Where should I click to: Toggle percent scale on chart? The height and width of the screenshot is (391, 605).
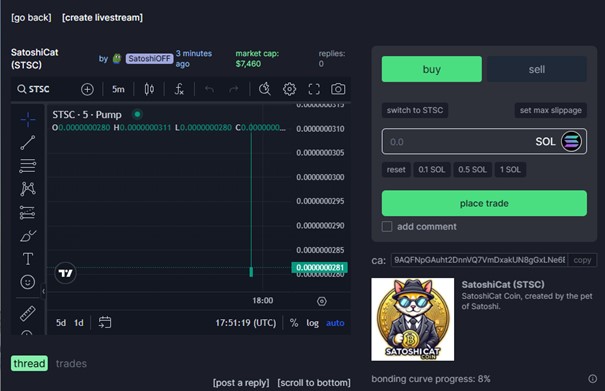coord(294,323)
